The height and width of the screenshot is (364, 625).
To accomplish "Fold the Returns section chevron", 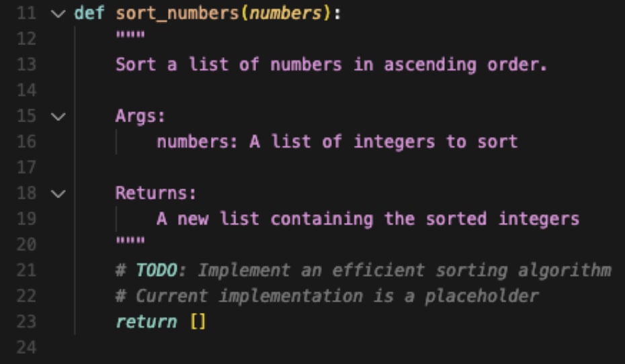I will tap(58, 194).
